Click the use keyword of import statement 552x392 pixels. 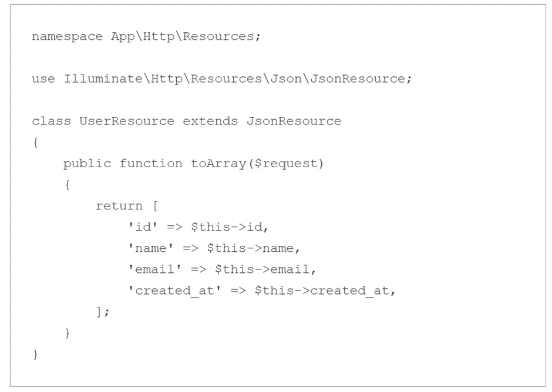43,79
